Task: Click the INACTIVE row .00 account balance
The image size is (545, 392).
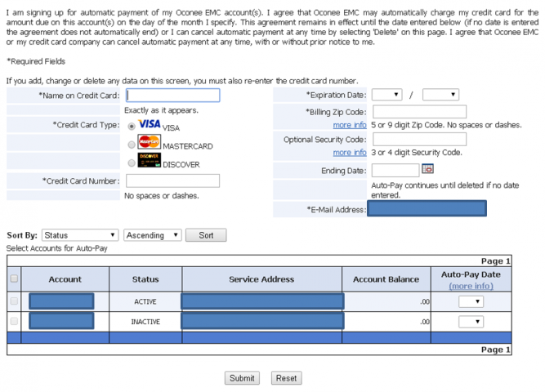Action: 425,322
